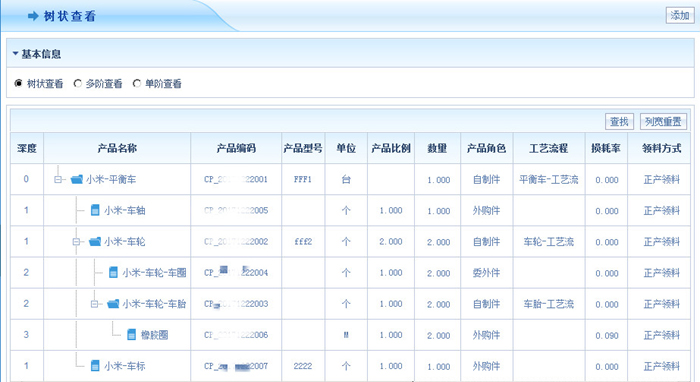
Task: Select the 树状查看 radio button
Action: pyautogui.click(x=18, y=83)
